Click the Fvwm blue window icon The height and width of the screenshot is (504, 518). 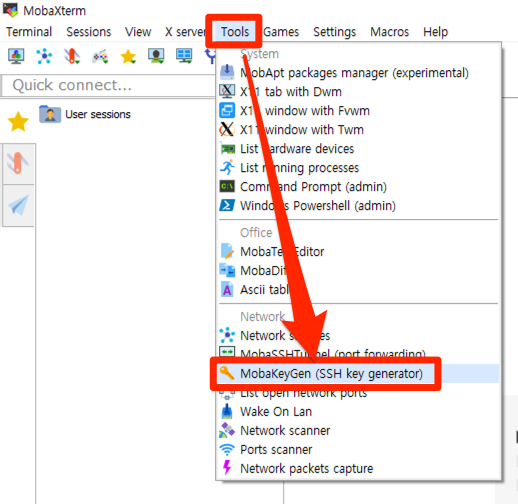[x=227, y=110]
